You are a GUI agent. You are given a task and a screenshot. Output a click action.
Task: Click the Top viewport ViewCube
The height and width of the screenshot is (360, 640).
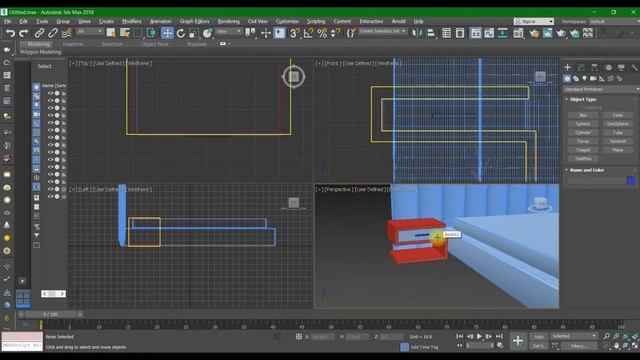(294, 76)
